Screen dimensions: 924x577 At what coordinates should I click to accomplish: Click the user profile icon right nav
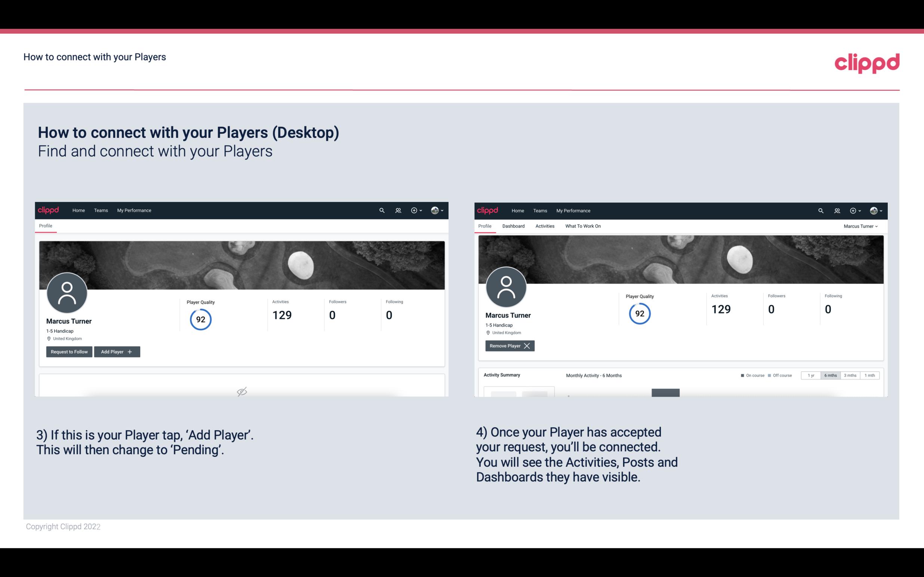point(875,210)
